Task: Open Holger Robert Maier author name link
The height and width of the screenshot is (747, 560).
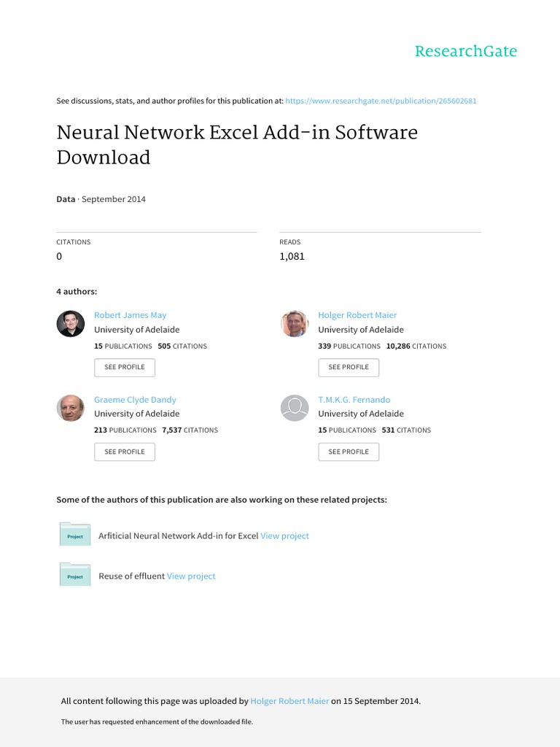Action: (357, 315)
